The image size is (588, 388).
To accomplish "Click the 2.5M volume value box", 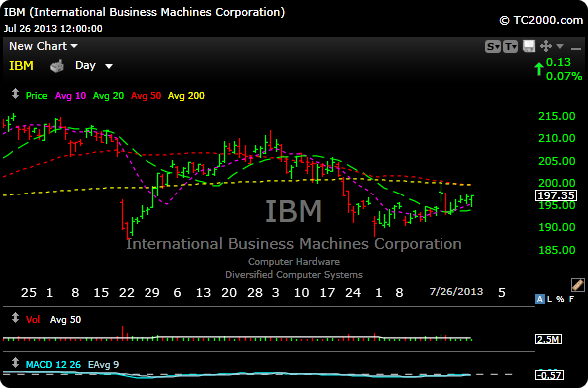I will [x=548, y=339].
